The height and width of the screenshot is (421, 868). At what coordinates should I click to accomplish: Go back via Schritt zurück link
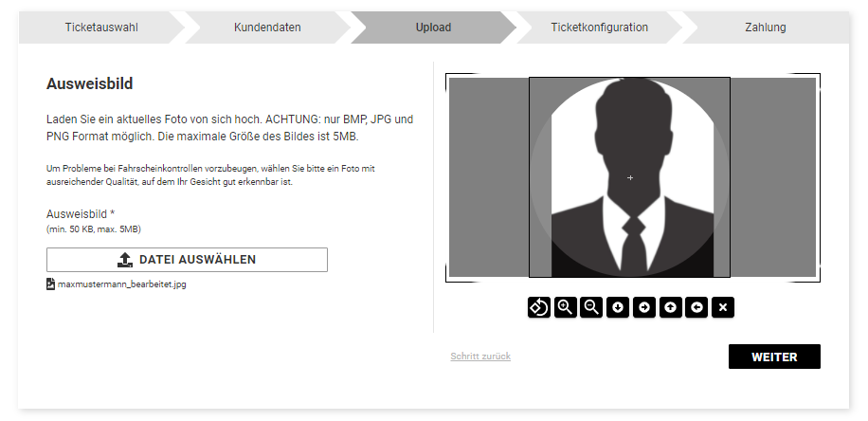click(480, 357)
